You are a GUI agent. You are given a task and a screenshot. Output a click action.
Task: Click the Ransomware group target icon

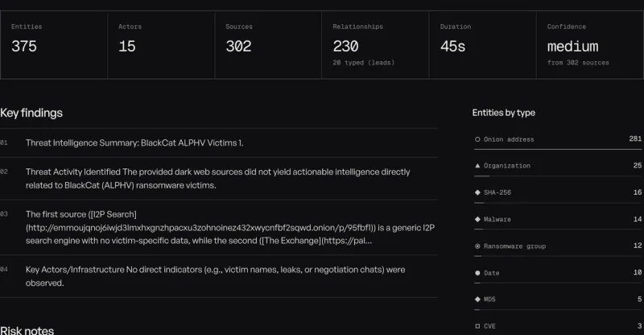click(477, 246)
